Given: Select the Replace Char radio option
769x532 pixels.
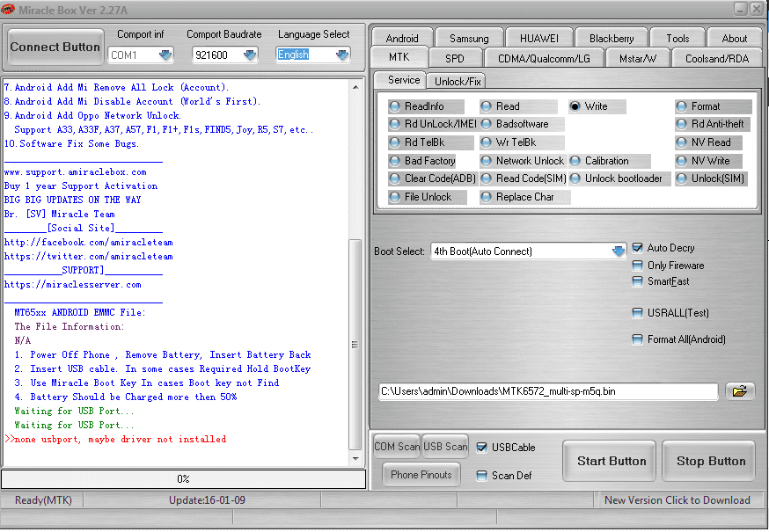Looking at the screenshot, I should (486, 197).
